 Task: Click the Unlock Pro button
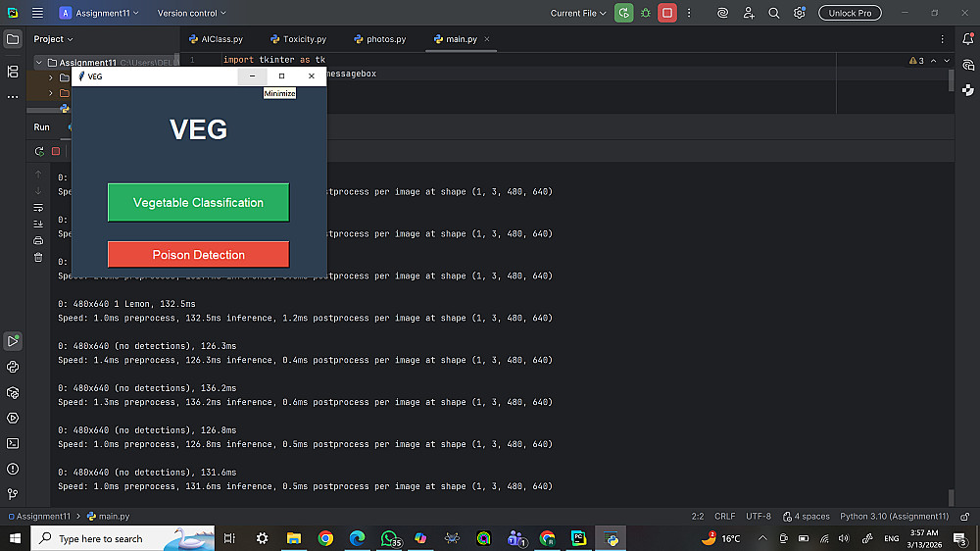click(850, 13)
